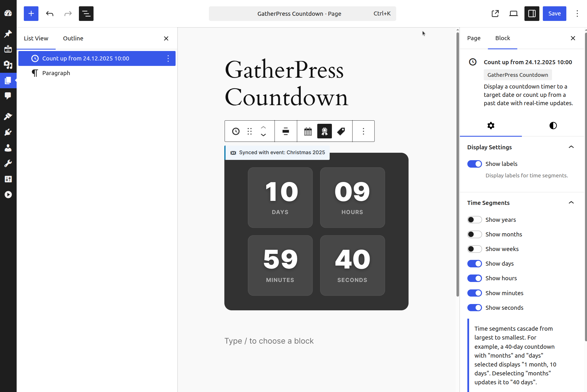Select the Paragraph item in List View
Screen dimensions: 587x392
(x=56, y=73)
